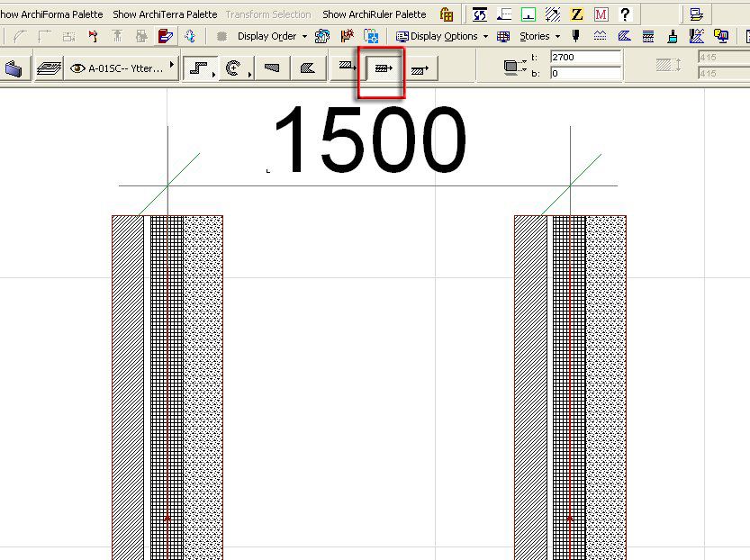Edit the wall base b field

(585, 73)
